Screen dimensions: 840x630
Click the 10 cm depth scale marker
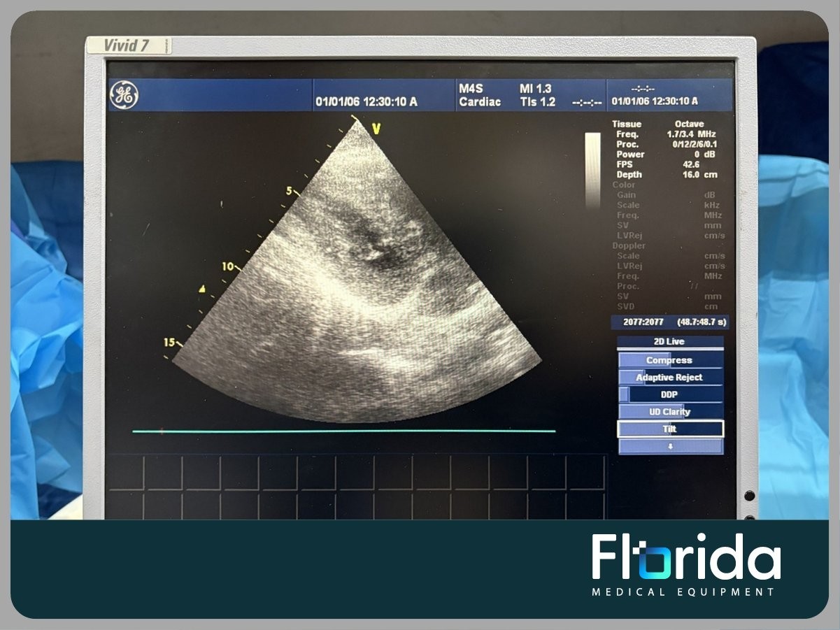pos(229,266)
